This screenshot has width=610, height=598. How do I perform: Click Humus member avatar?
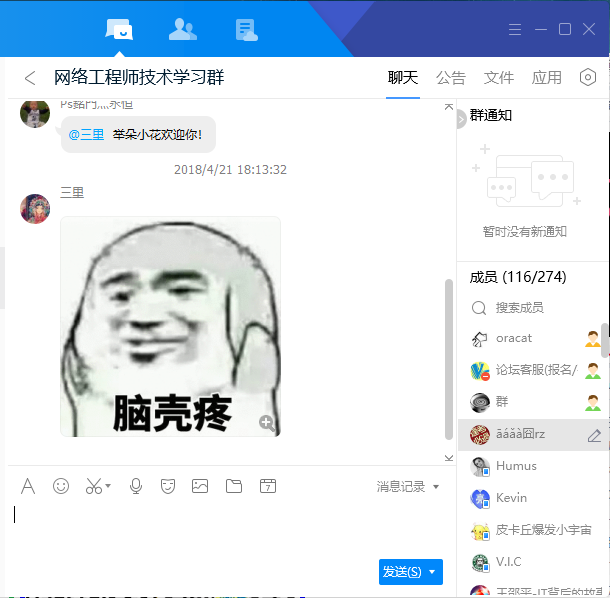point(480,466)
